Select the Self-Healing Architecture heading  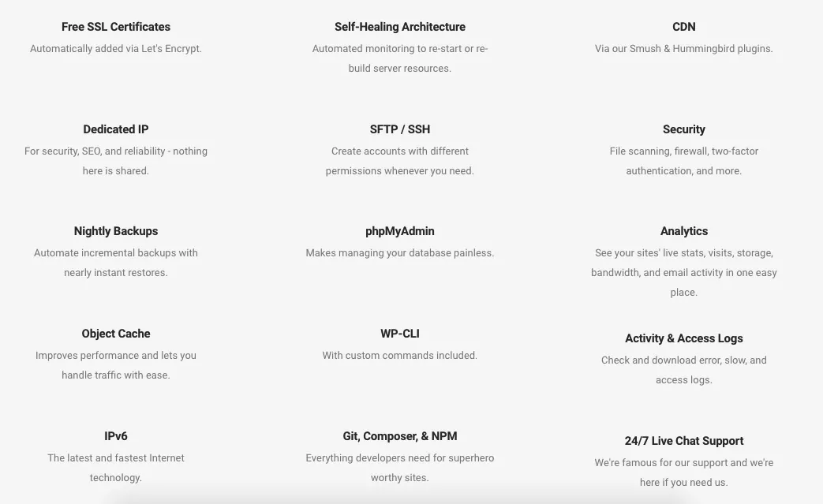[399, 27]
